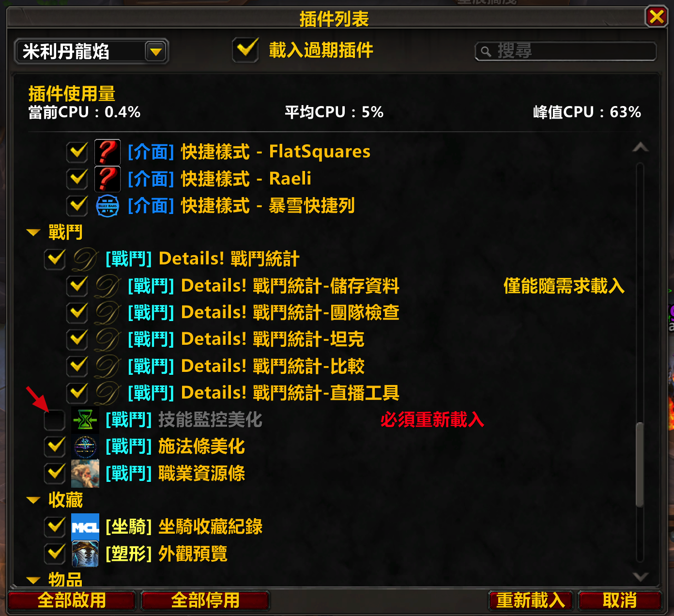Click the 施法條美化 addon icon
This screenshot has height=616, width=674.
click(x=85, y=447)
